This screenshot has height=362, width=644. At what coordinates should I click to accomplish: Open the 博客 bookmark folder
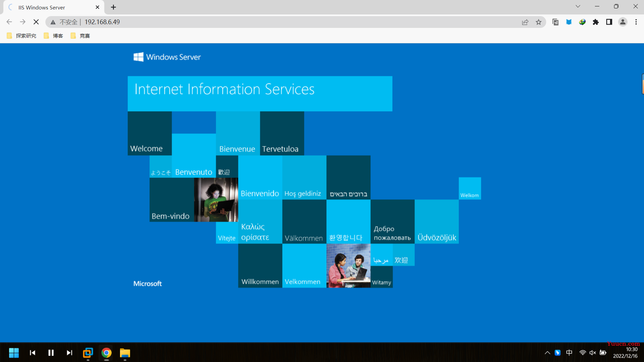(53, 36)
